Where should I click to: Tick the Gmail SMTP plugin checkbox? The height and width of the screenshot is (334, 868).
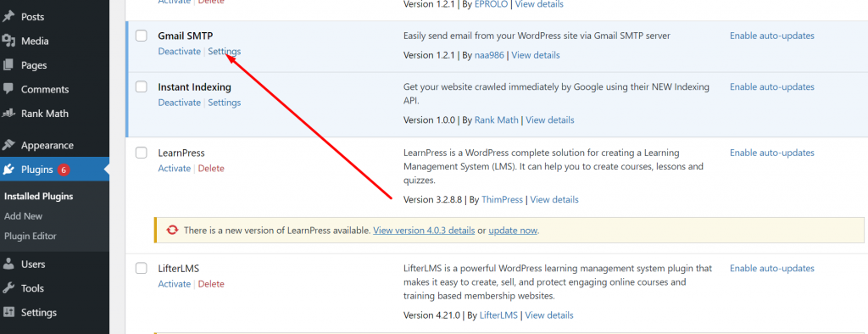coord(142,36)
